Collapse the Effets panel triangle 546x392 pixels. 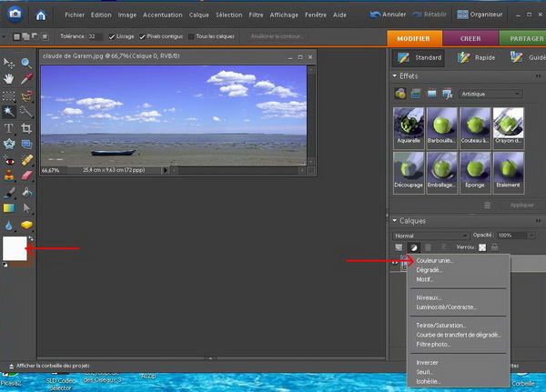395,75
